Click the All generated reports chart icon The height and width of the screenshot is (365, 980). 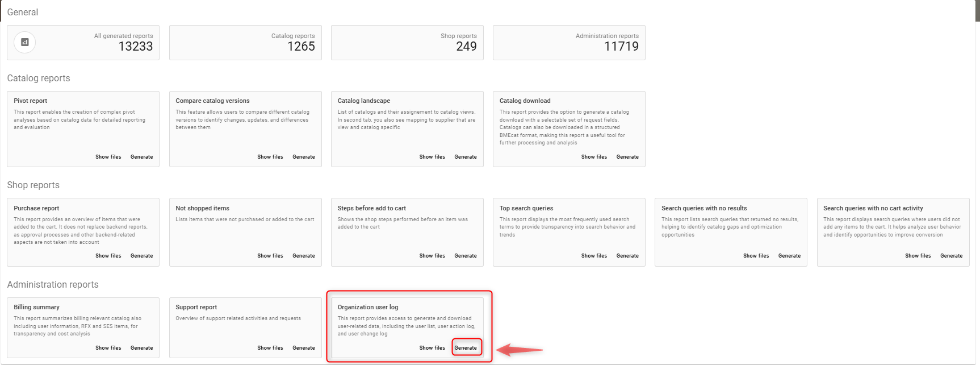pyautogui.click(x=24, y=42)
